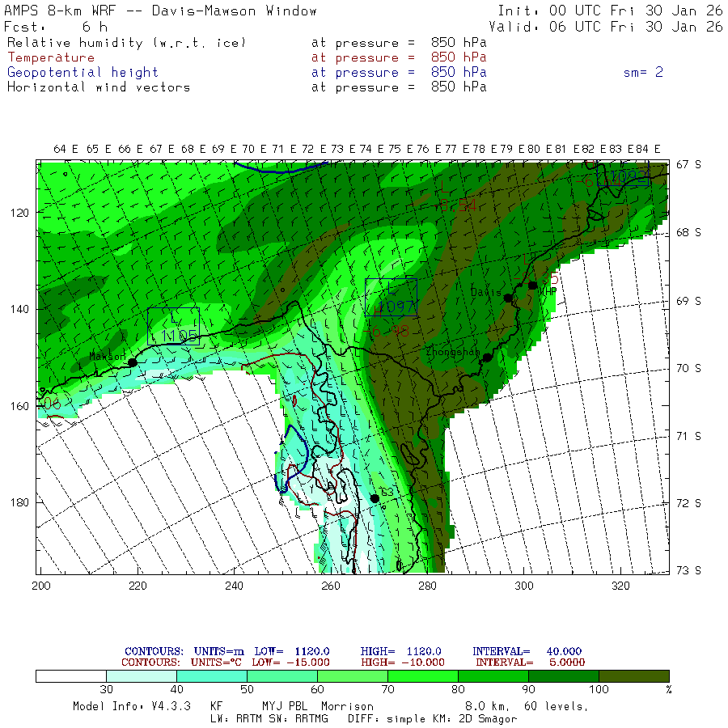728x728 pixels.
Task: Click the 'Fcst: 6 h' forecast label
Action: tap(56, 27)
